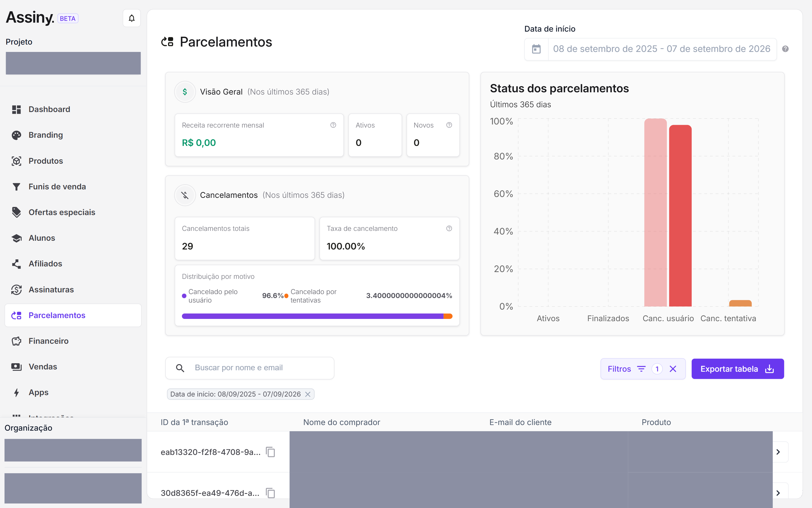812x508 pixels.
Task: Click help icon on Receita recorrente mensal
Action: click(x=333, y=125)
